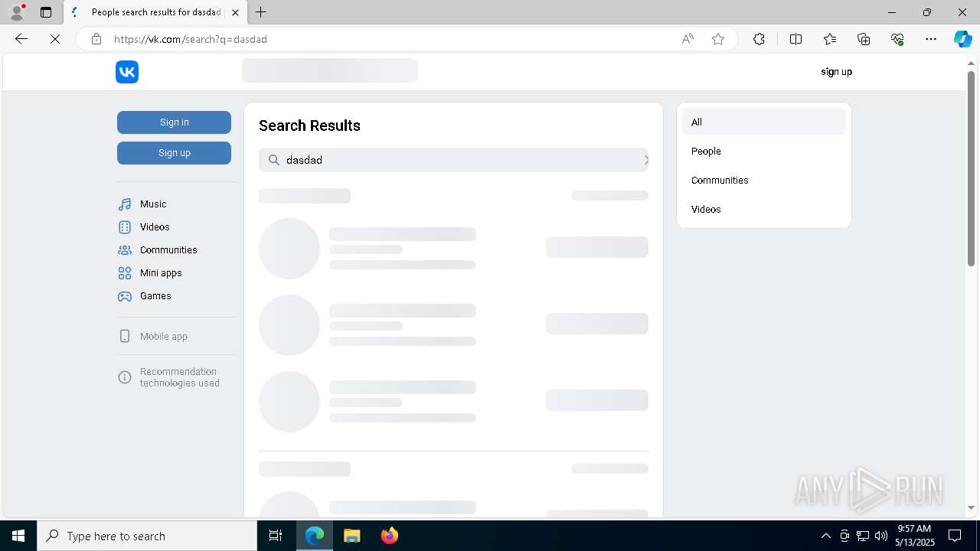This screenshot has width=980, height=551.
Task: Open Copilot sidebar
Action: (962, 39)
